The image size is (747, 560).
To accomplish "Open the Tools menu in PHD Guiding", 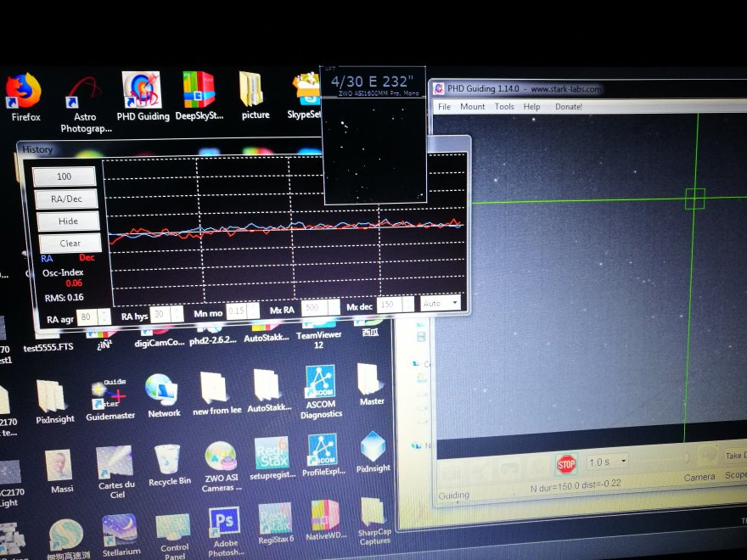I will [x=504, y=106].
